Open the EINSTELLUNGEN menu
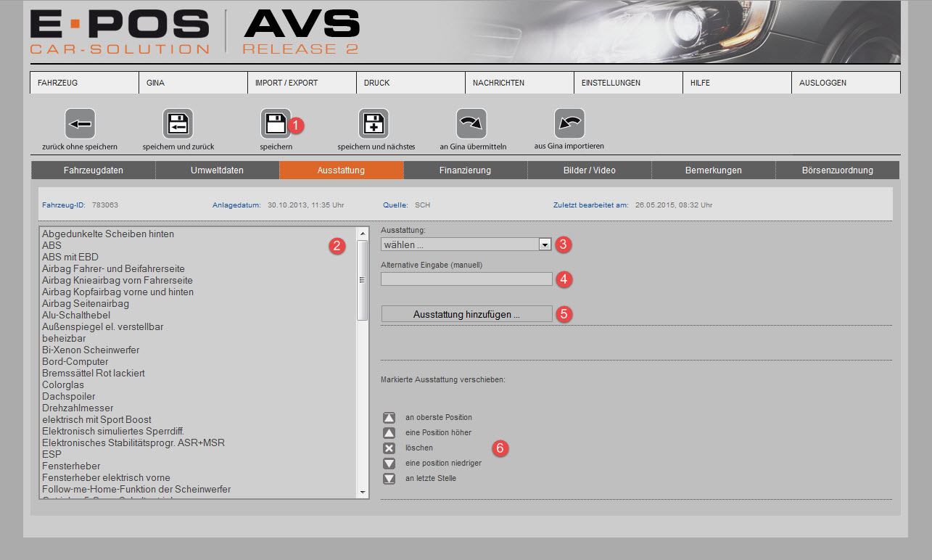Viewport: 932px width, 560px height. tap(628, 83)
